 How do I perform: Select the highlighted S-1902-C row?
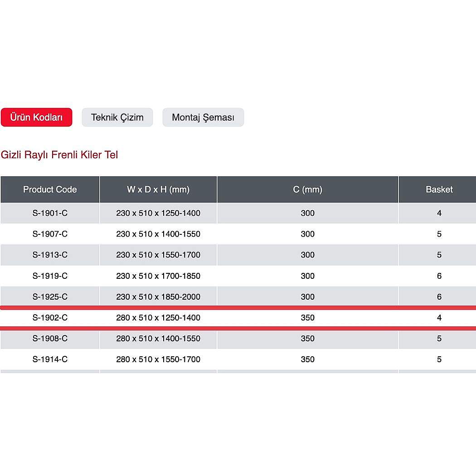(238, 318)
